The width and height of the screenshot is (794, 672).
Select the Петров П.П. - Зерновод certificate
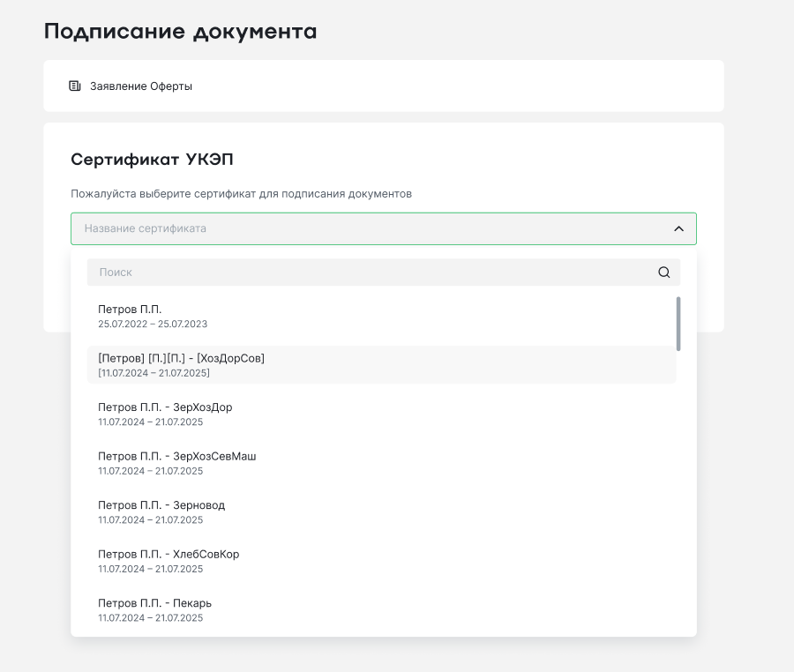(x=161, y=505)
